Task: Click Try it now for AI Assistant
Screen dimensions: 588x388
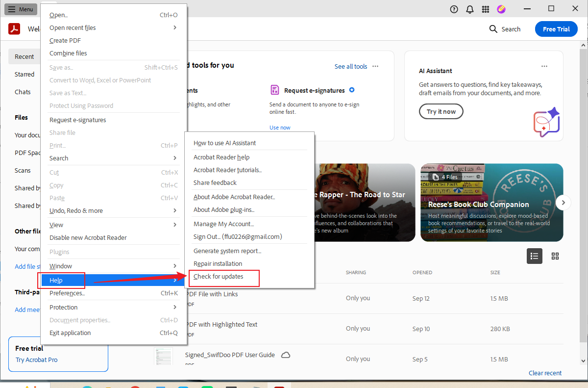Action: point(441,111)
